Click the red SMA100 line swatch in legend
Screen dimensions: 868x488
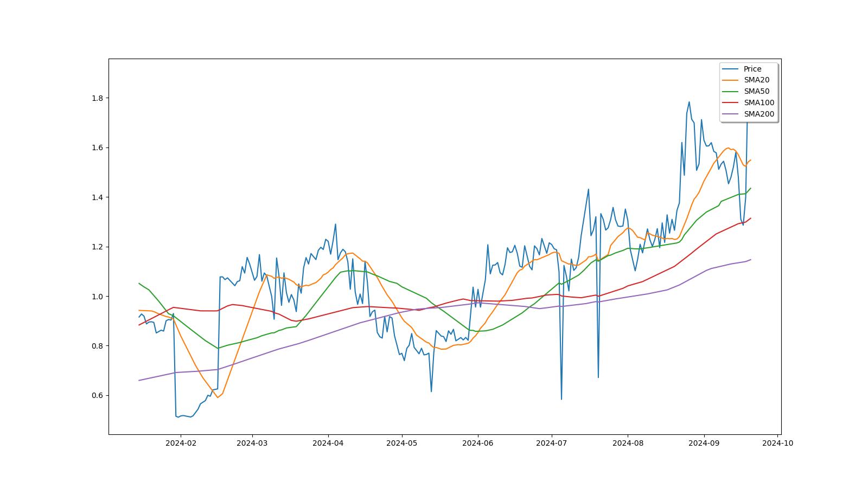pyautogui.click(x=731, y=103)
